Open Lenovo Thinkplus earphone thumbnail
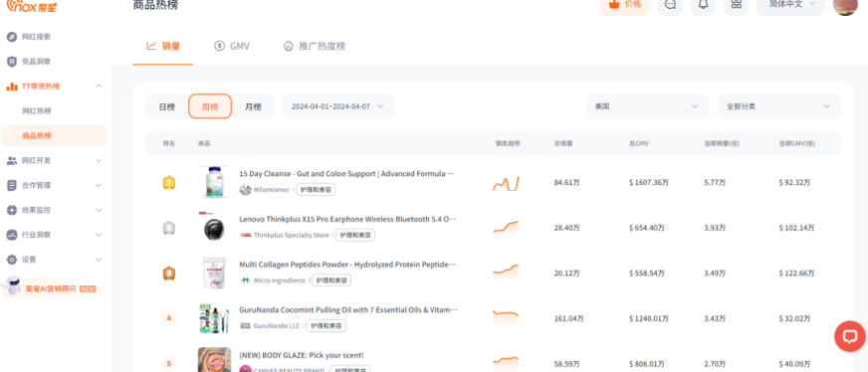Screen dimensions: 868x372 [x=214, y=227]
